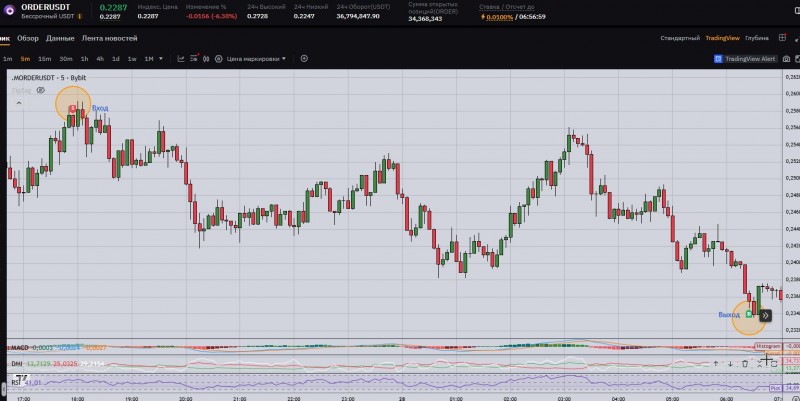Click the Вход entry label
The image size is (800, 401).
pos(100,108)
